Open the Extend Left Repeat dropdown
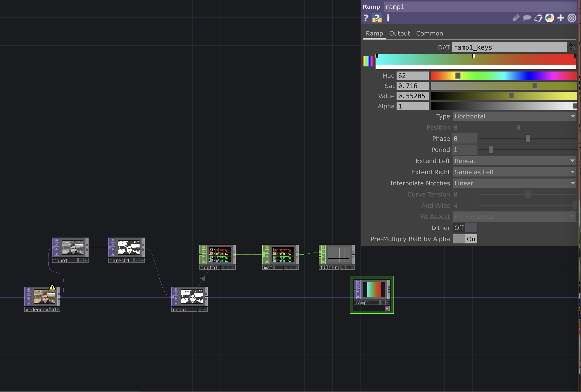 (514, 161)
